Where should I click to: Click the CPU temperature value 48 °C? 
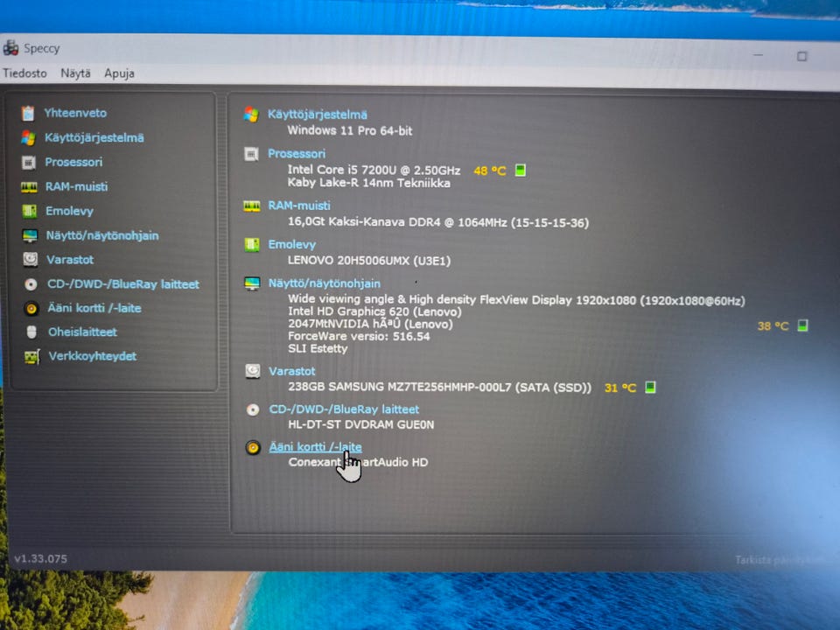click(490, 171)
